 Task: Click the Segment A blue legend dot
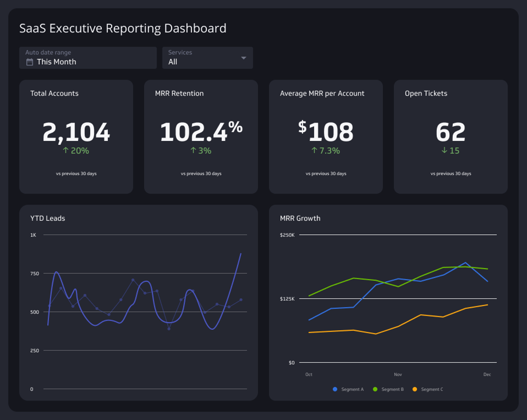click(335, 389)
